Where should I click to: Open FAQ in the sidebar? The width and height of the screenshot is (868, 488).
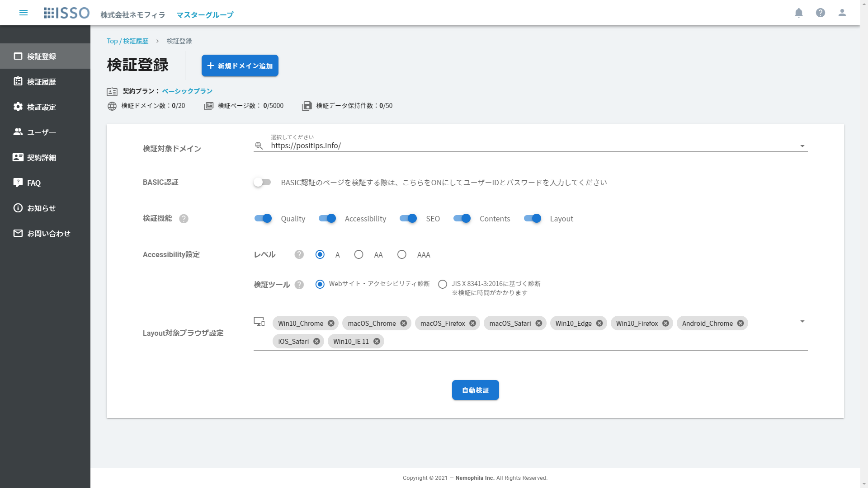(45, 183)
